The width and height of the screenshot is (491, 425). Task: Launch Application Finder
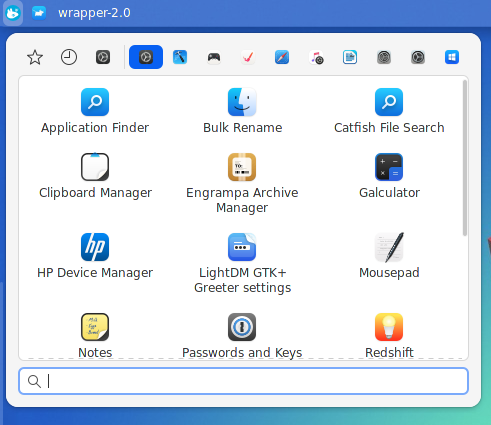click(95, 111)
